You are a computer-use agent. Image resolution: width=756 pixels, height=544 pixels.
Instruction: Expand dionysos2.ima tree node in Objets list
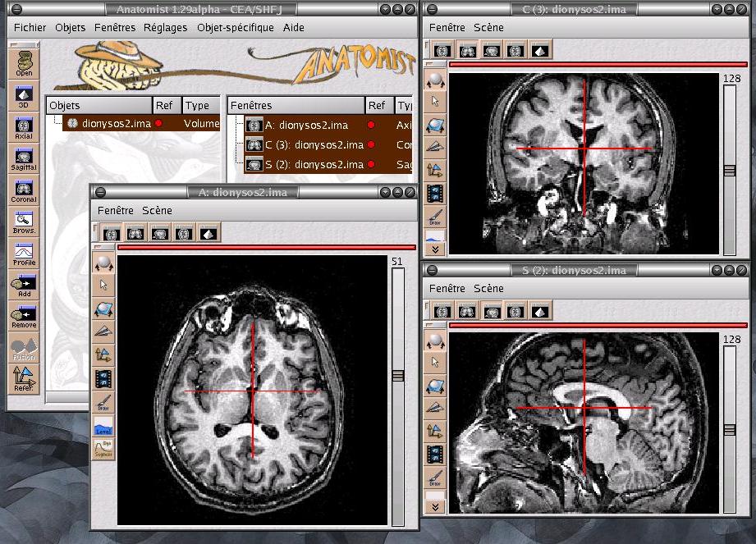point(57,123)
